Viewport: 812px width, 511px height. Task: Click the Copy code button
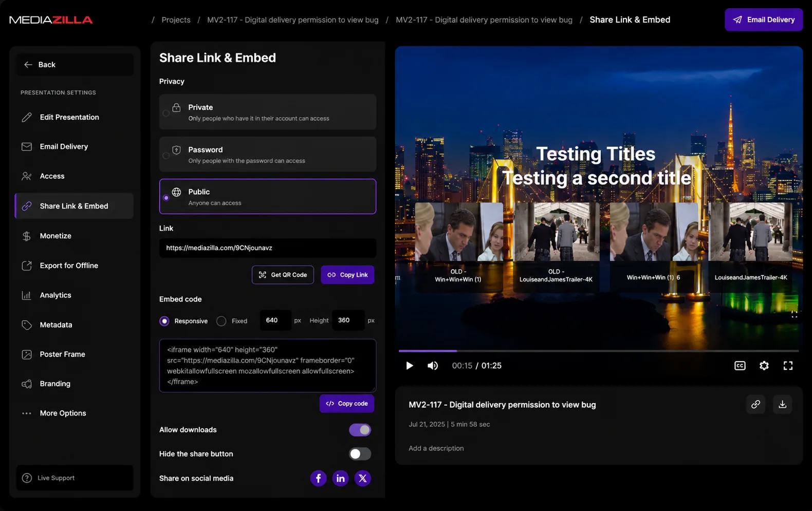(347, 404)
